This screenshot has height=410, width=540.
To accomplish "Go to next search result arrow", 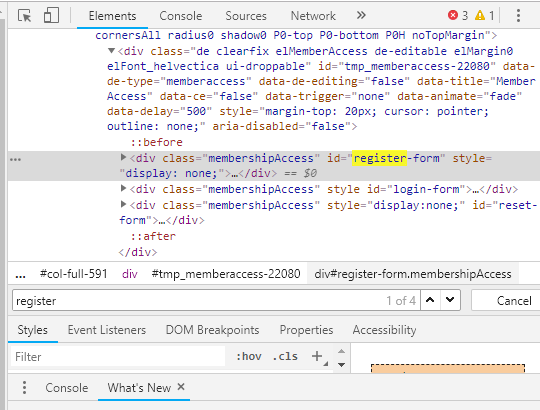I will coord(450,300).
